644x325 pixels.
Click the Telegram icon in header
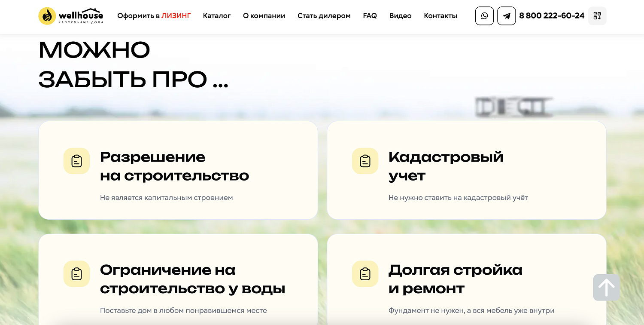click(507, 15)
